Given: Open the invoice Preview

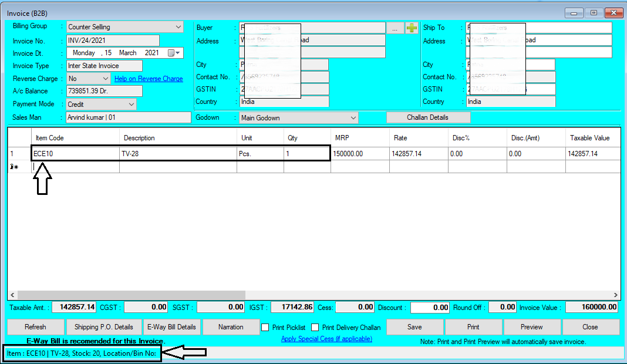Looking at the screenshot, I should click(x=532, y=327).
